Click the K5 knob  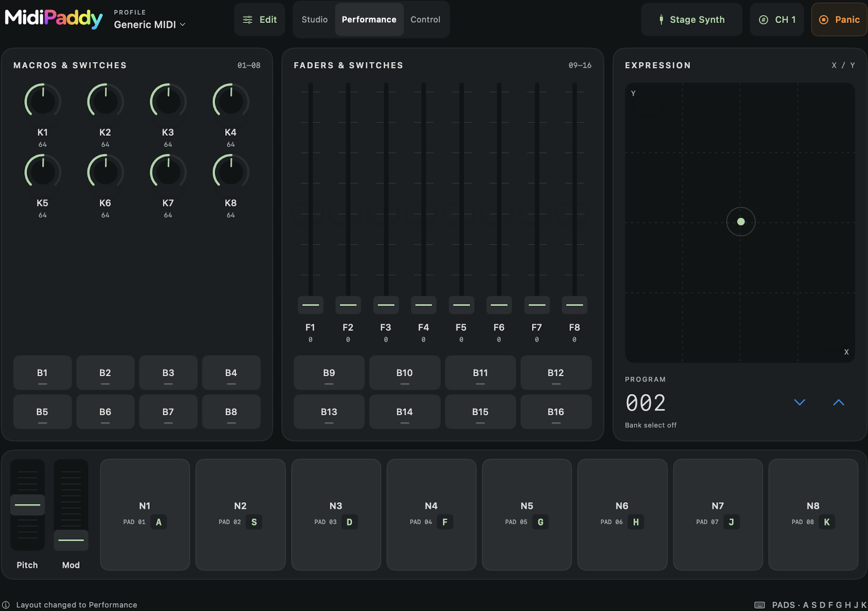click(x=43, y=172)
